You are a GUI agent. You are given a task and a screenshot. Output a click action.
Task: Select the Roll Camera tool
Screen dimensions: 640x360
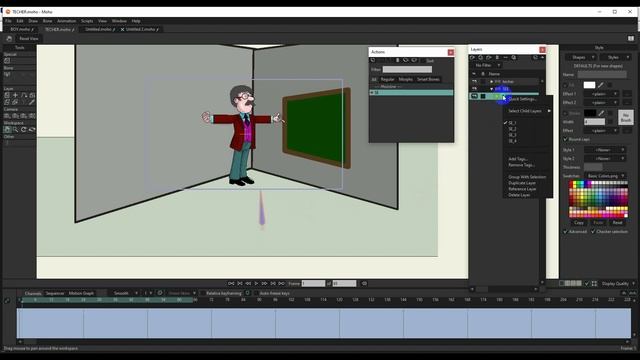pos(24,116)
